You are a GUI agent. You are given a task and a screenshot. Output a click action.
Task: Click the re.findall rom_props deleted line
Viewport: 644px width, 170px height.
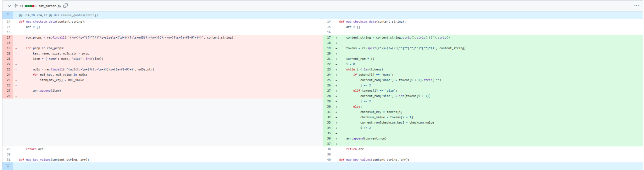click(129, 38)
